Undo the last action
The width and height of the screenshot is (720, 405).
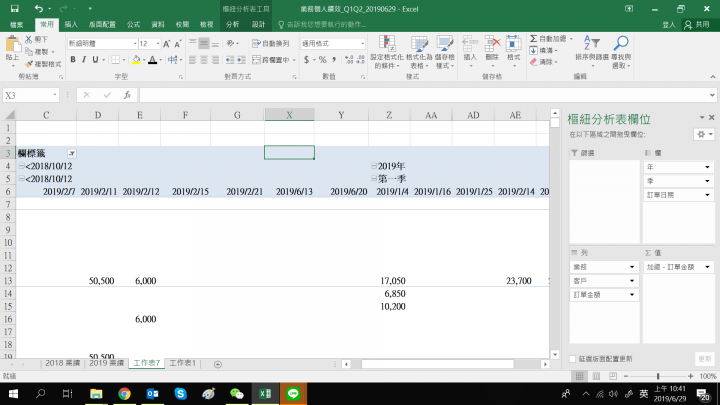click(39, 9)
